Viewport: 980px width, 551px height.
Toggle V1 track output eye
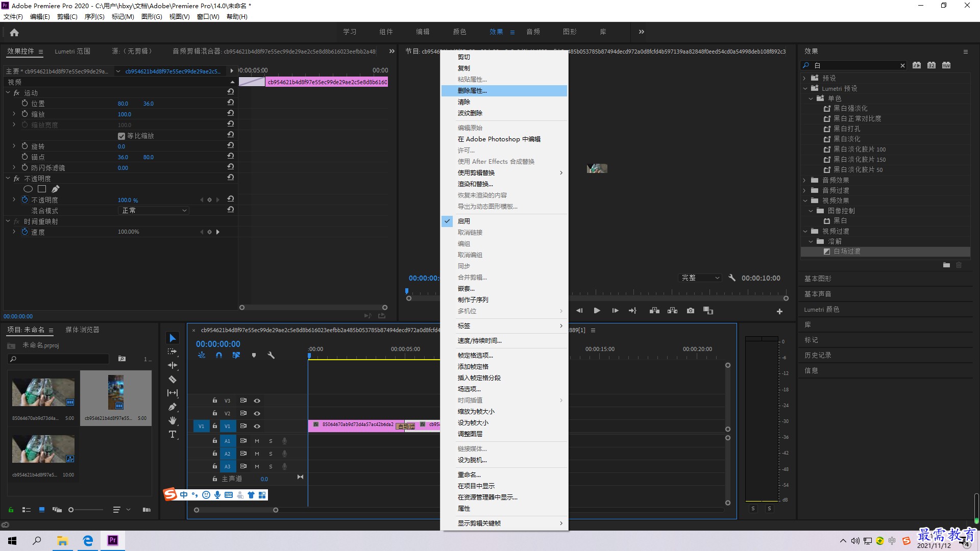point(257,426)
